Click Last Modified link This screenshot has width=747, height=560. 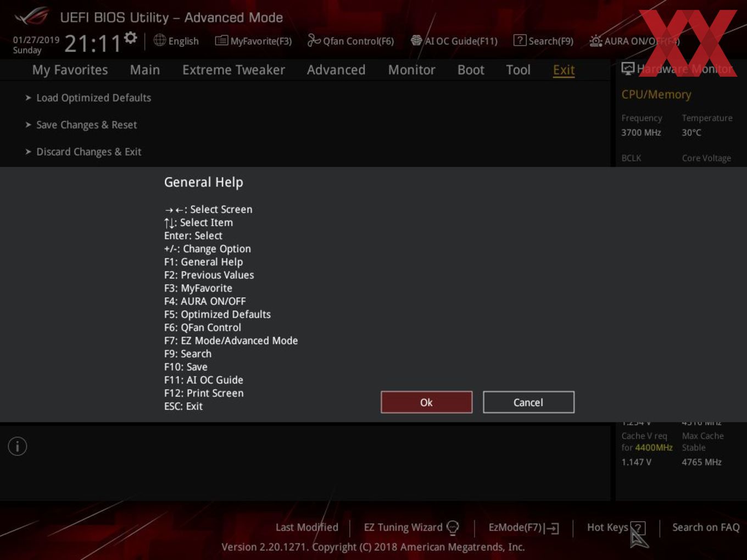point(306,528)
